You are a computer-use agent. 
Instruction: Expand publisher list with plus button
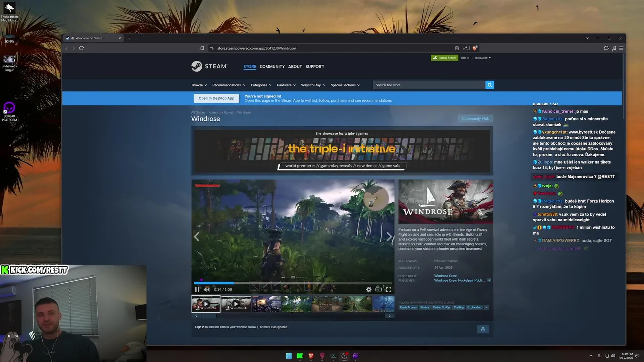click(x=489, y=280)
